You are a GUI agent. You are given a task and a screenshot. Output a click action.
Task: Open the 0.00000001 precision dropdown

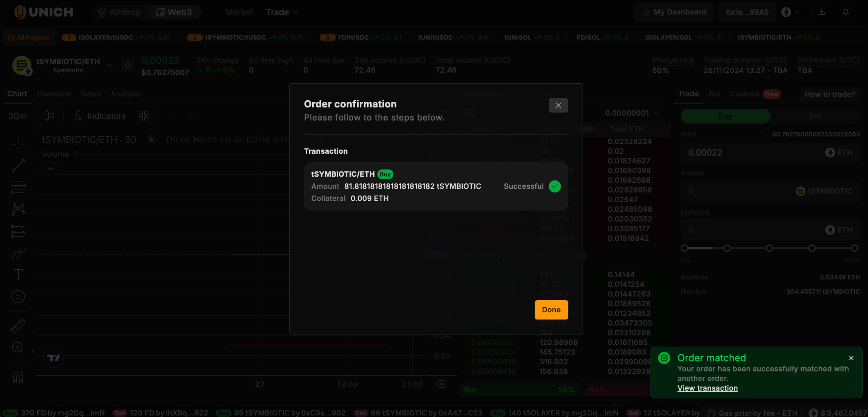click(x=632, y=113)
